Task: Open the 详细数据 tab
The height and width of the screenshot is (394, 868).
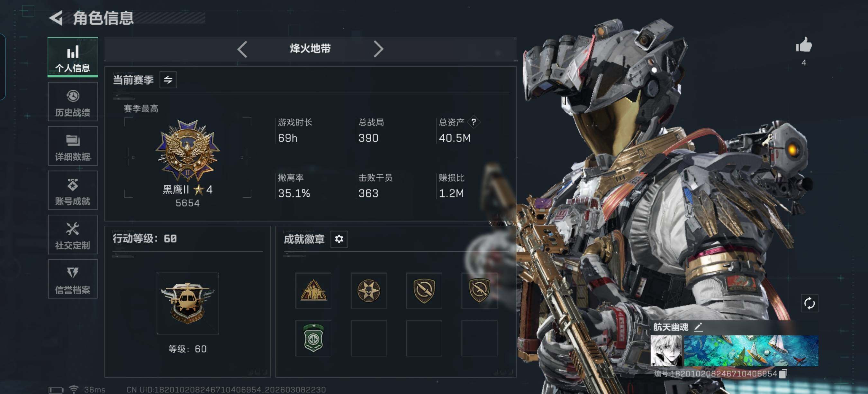Action: pyautogui.click(x=73, y=146)
